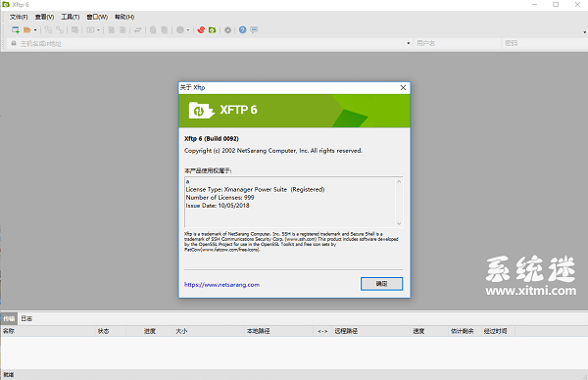The height and width of the screenshot is (380, 588).
Task: Click the session properties toolbar icon
Action: 75,30
